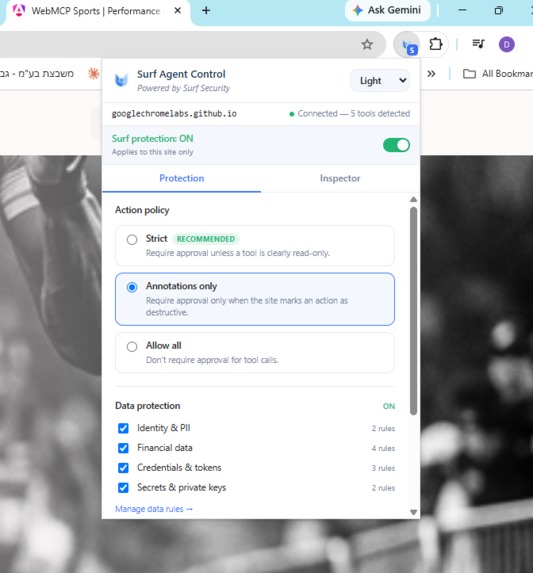Switch to the Protection tab
Screen dimensions: 533x573
pos(182,178)
